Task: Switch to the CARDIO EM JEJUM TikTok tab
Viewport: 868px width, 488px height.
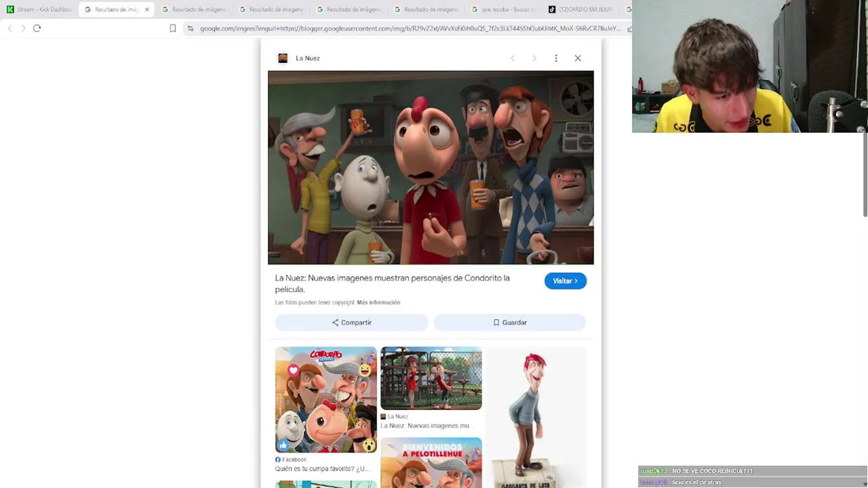Action: [x=580, y=9]
